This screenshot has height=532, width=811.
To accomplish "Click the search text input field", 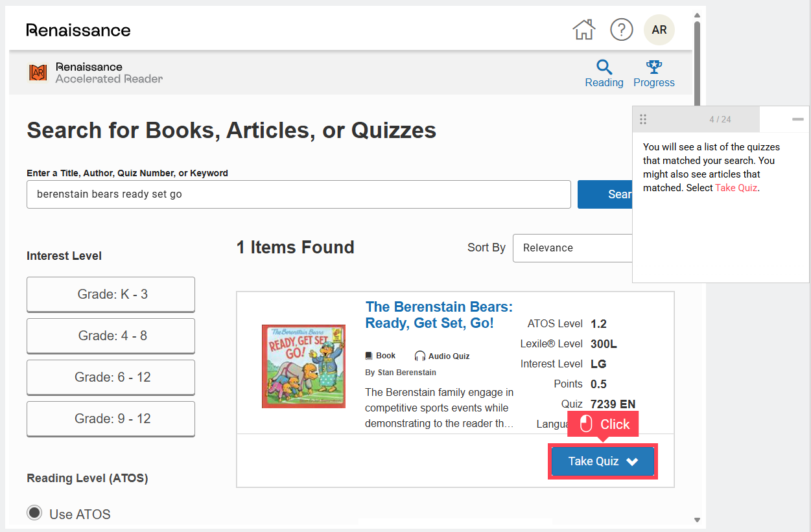I will point(298,194).
